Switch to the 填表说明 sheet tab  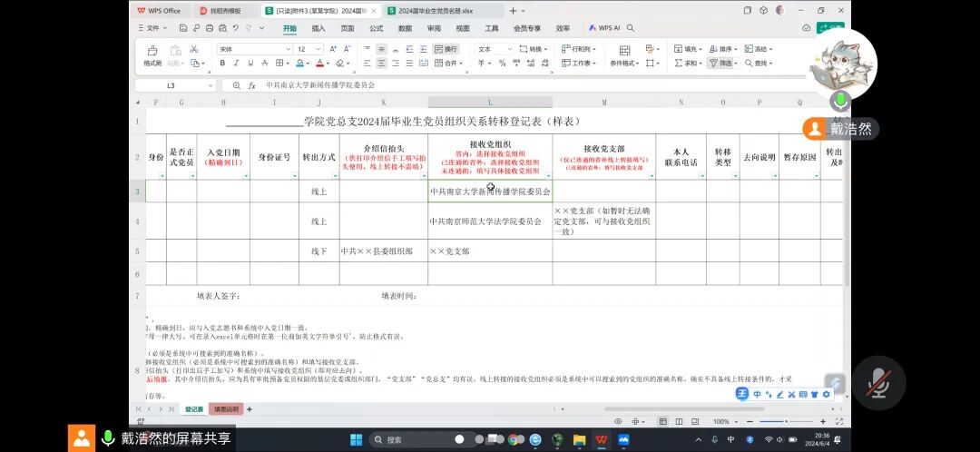(226, 409)
